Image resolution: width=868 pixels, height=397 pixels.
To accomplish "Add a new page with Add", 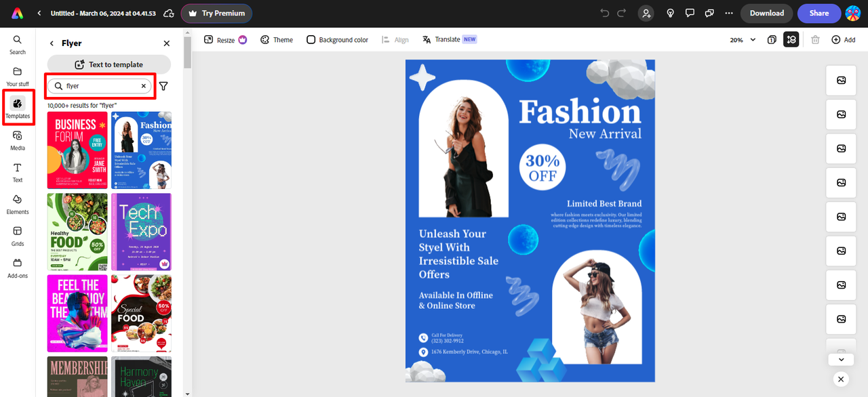I will 843,40.
